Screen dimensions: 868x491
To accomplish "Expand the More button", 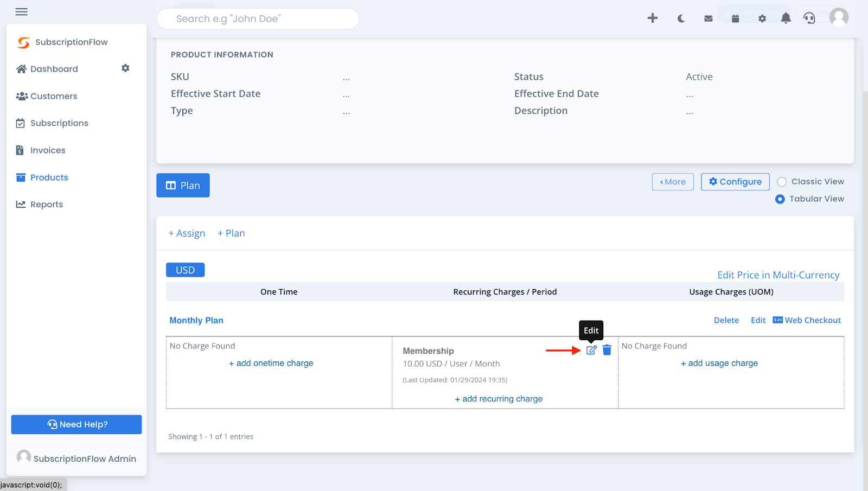I will (x=673, y=182).
